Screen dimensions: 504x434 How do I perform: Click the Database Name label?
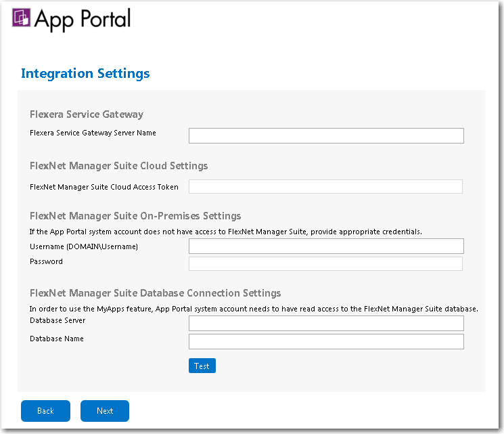point(57,339)
